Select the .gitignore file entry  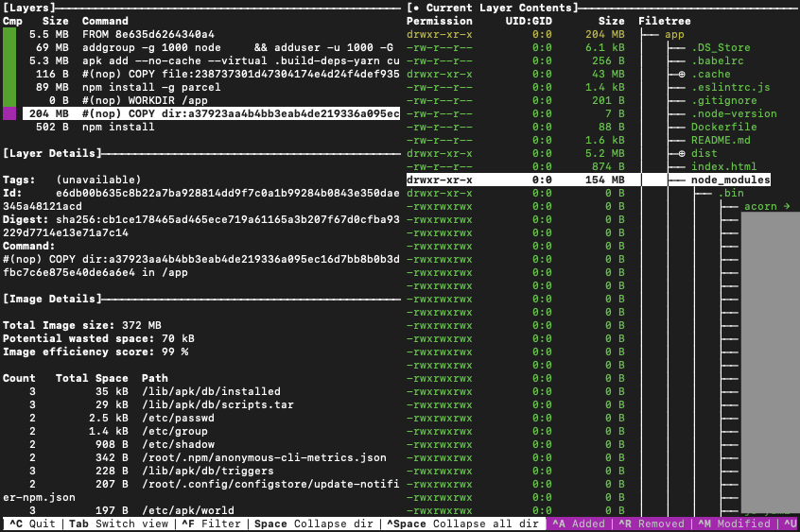tap(724, 101)
